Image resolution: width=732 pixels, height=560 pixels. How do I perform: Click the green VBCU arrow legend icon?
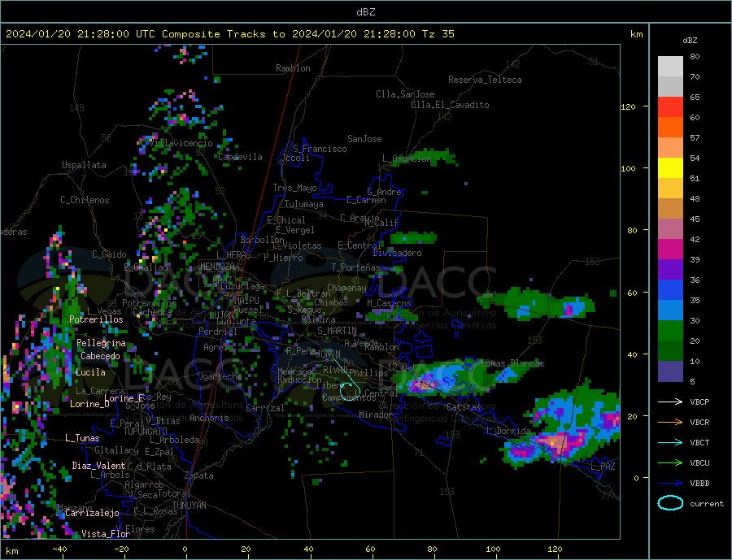tap(670, 462)
